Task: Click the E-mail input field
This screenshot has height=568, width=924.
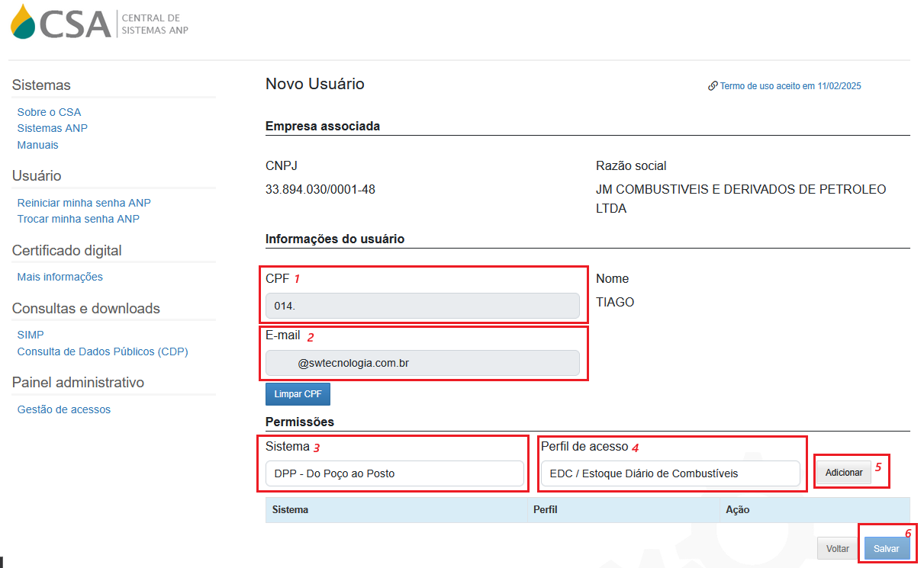Action: [x=422, y=364]
